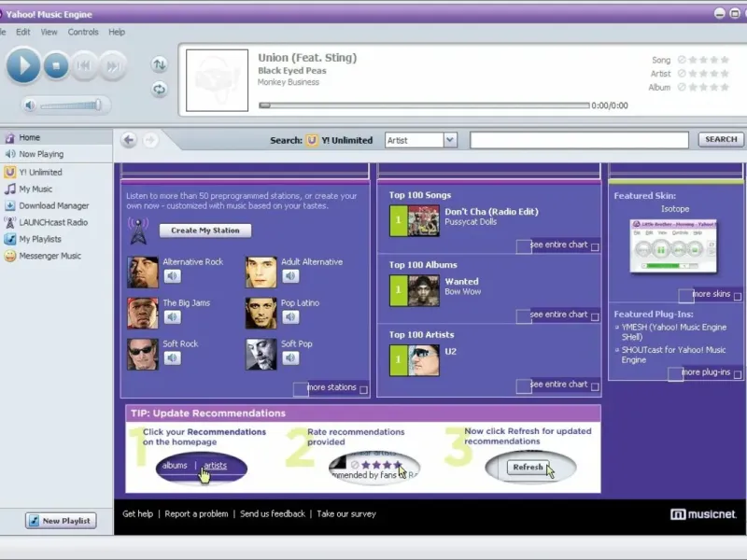The width and height of the screenshot is (747, 560).
Task: Navigate back with the back arrow
Action: click(x=129, y=140)
